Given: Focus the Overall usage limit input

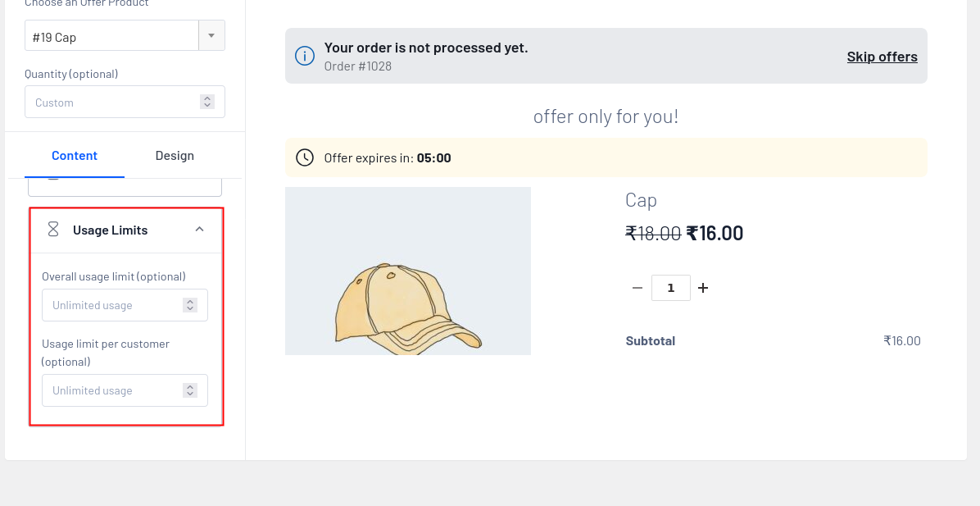Looking at the screenshot, I should click(x=111, y=305).
